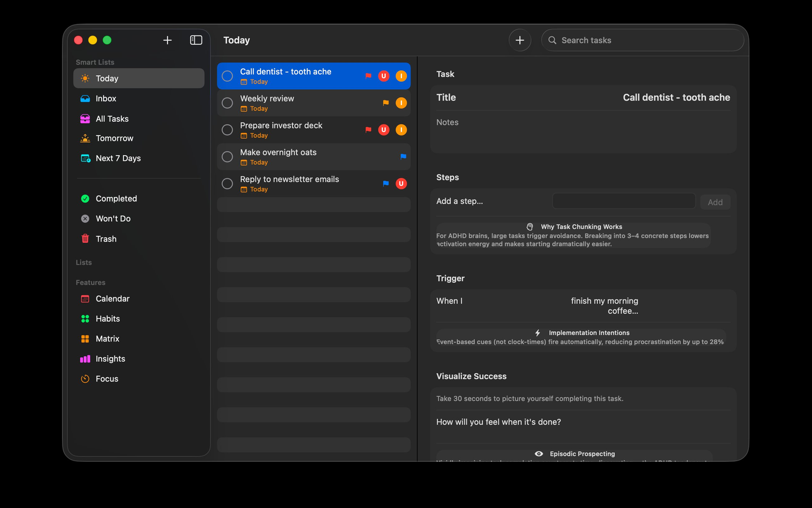Complete the Prepare investor deck task

(x=227, y=130)
